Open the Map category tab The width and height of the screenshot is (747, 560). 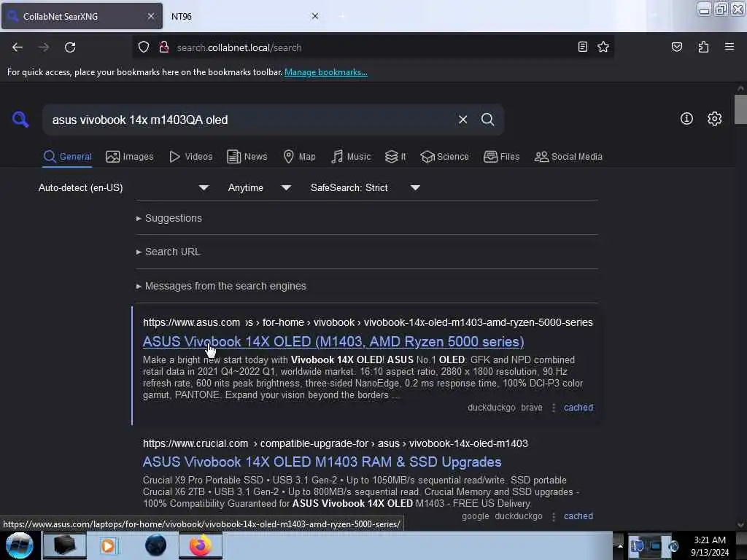coord(299,157)
